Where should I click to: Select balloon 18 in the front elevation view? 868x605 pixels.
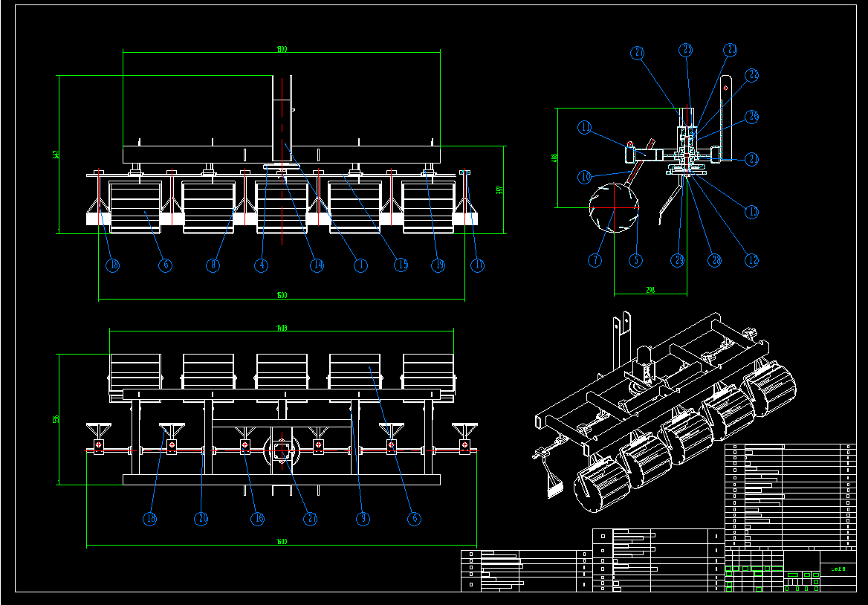112,265
